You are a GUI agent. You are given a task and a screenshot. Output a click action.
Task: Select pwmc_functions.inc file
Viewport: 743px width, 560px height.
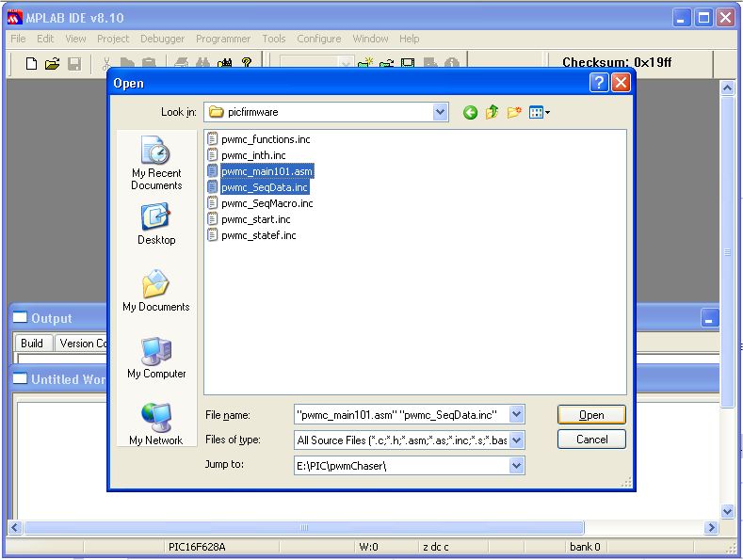click(266, 139)
